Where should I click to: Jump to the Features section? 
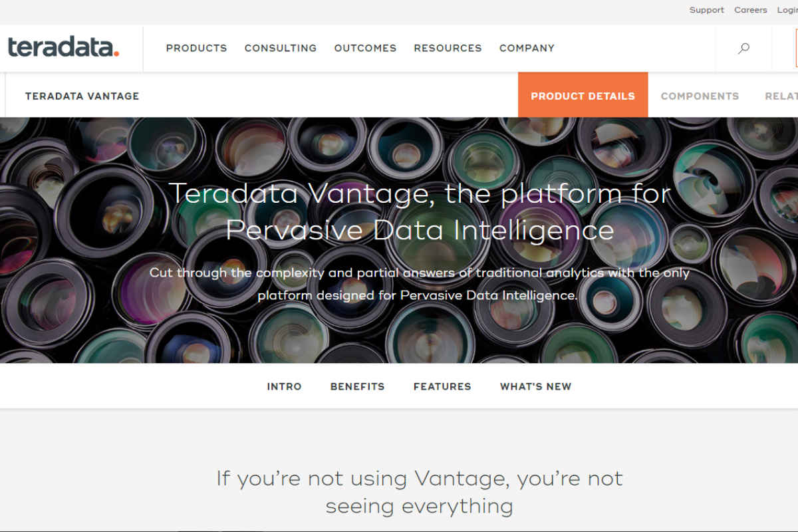tap(442, 386)
